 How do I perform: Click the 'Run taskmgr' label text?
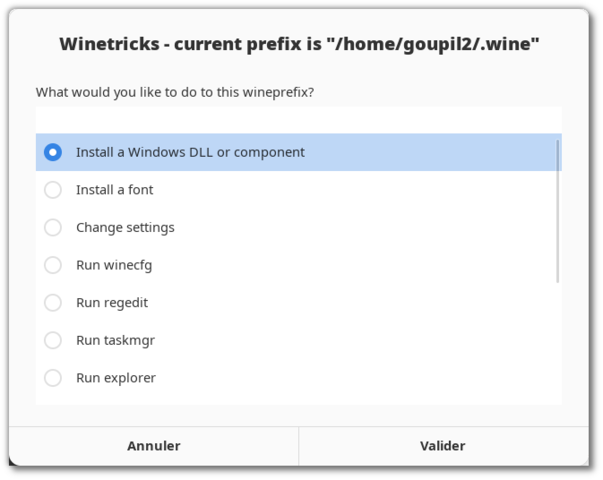coord(115,340)
